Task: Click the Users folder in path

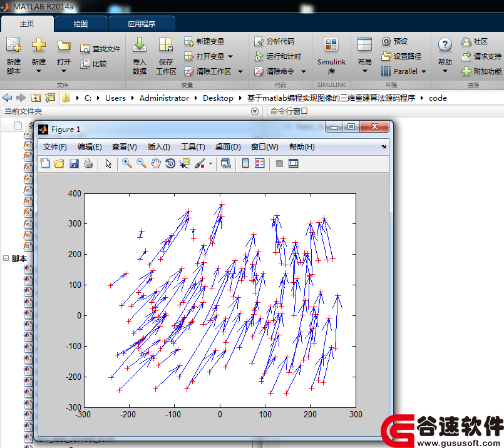Action: [115, 98]
